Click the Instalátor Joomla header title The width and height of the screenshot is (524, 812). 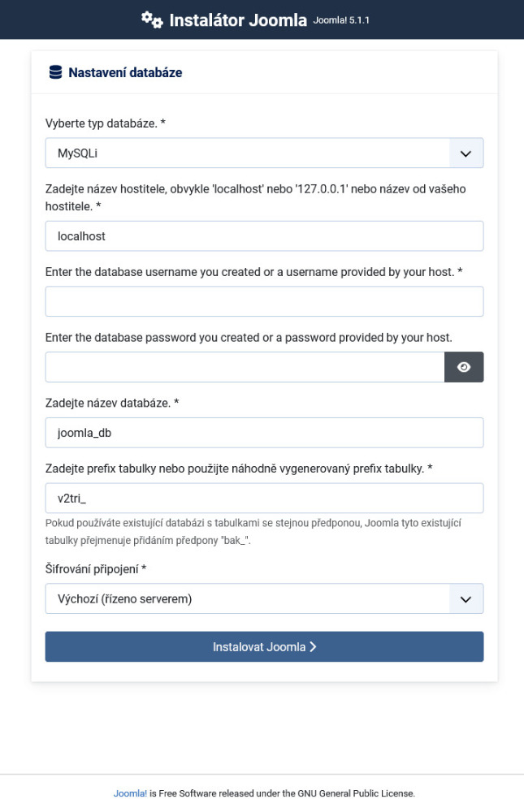238,20
